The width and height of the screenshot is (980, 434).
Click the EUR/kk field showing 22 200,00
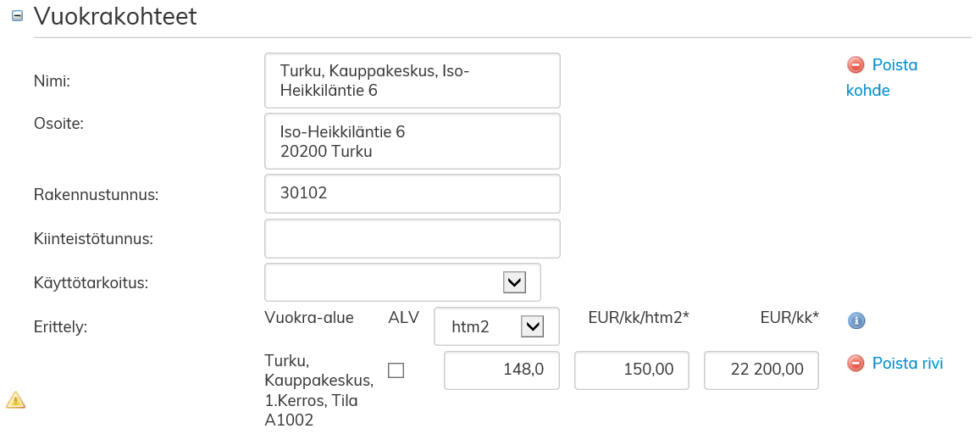(761, 370)
